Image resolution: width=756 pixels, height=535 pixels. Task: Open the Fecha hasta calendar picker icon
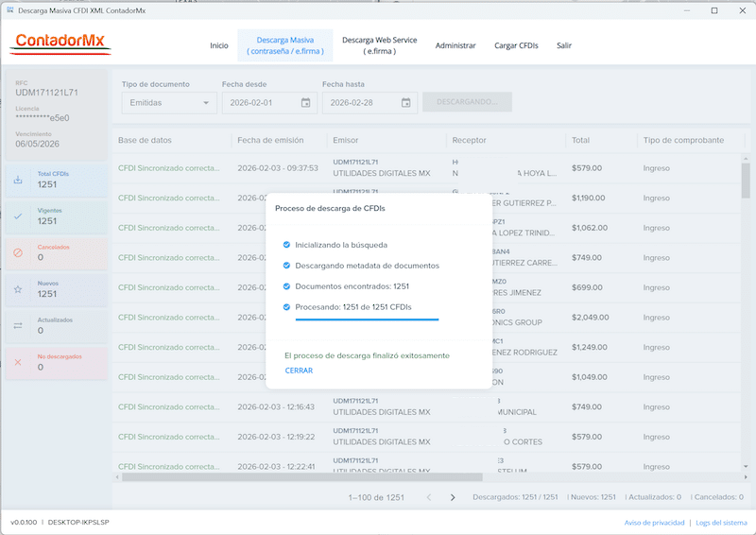click(x=405, y=102)
